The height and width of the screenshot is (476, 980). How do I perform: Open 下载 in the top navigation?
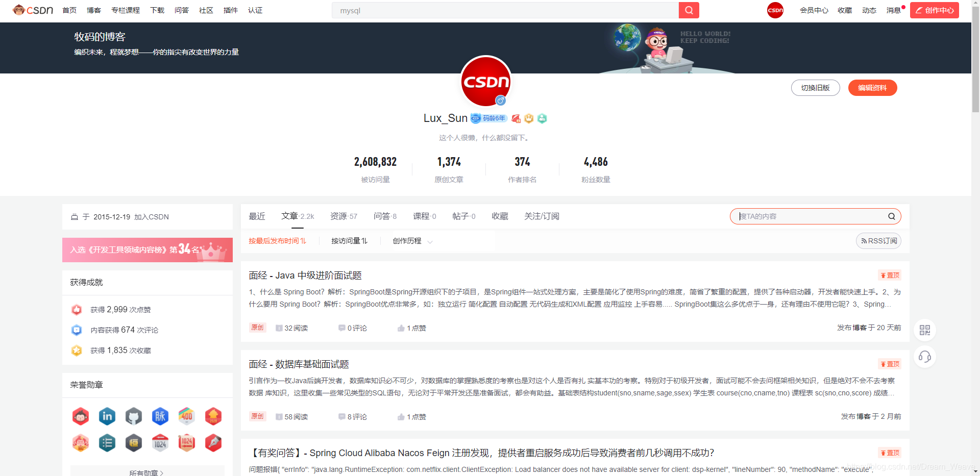tap(157, 10)
